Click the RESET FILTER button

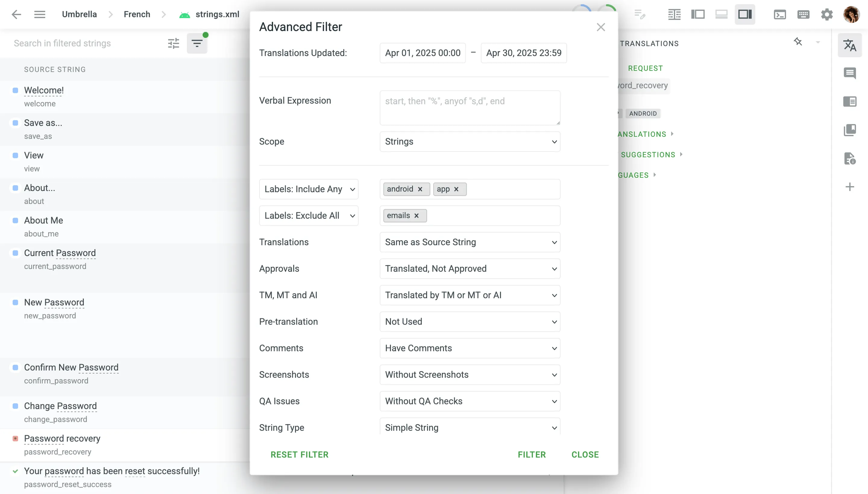[x=299, y=455]
